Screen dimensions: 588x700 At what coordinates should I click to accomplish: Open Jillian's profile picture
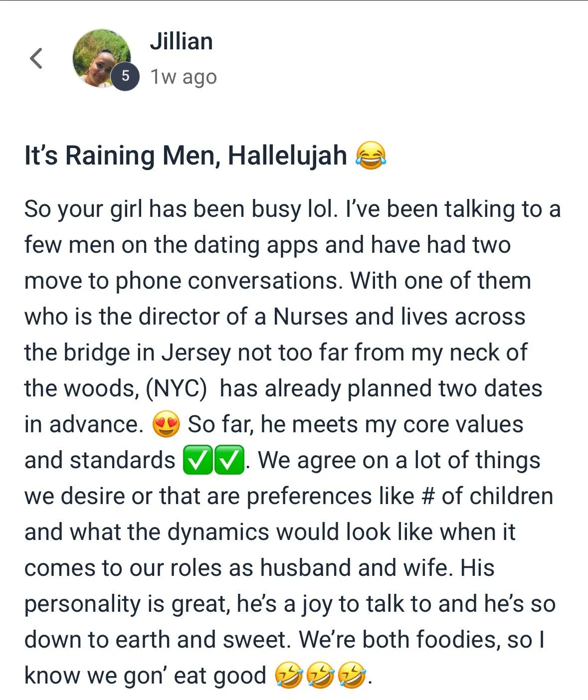102,59
